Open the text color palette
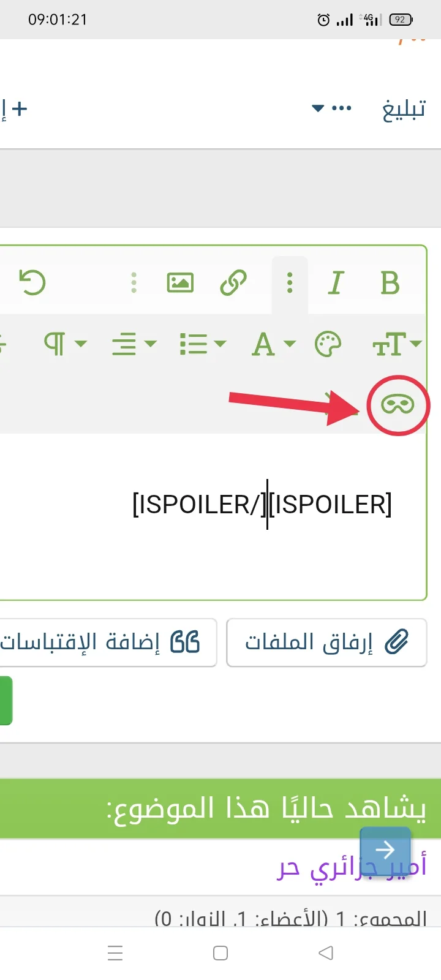The image size is (441, 980). tap(328, 344)
